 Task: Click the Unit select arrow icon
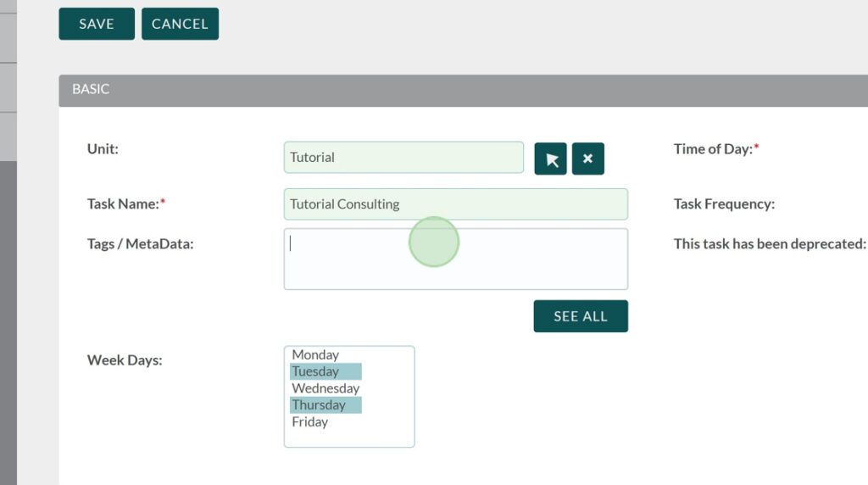(551, 159)
